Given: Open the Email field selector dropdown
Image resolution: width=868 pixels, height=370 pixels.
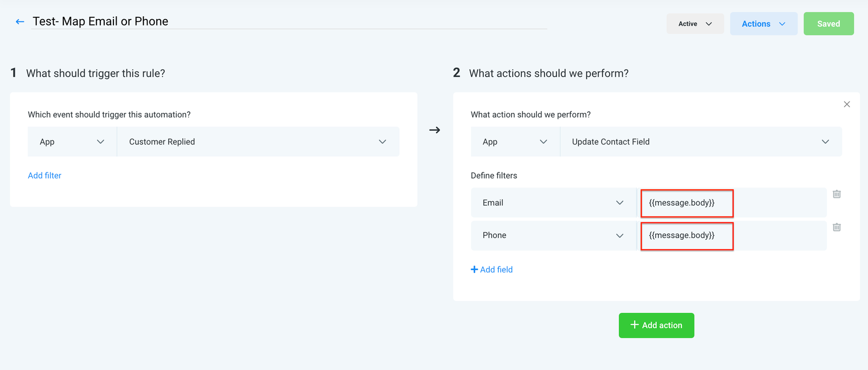Looking at the screenshot, I should pos(553,203).
